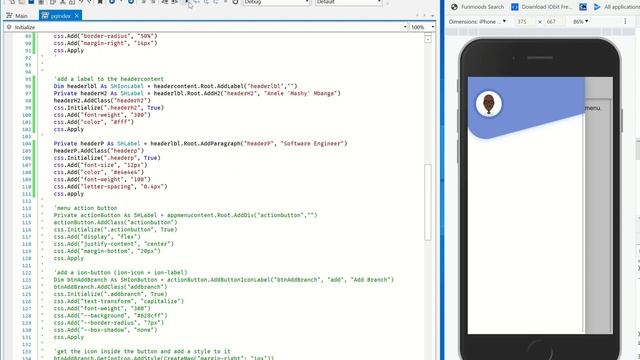
Task: Click the css.Add("--box-shadow", "none") line
Action: (x=105, y=330)
